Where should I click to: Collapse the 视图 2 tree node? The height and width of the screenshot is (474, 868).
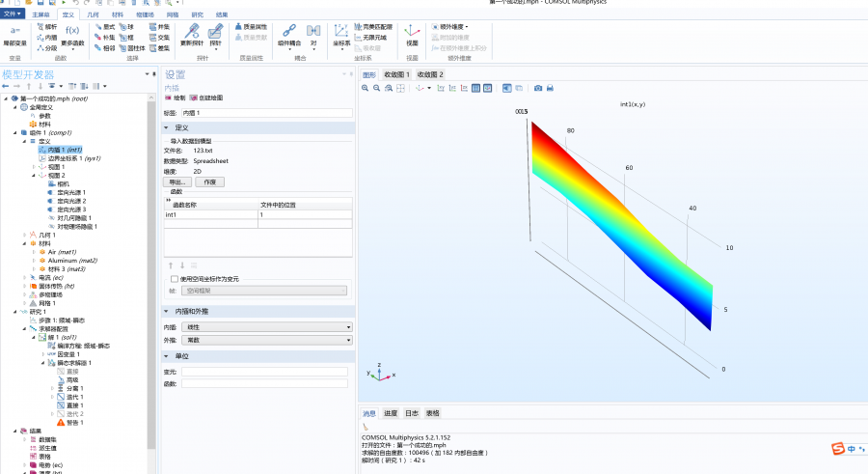[x=34, y=175]
